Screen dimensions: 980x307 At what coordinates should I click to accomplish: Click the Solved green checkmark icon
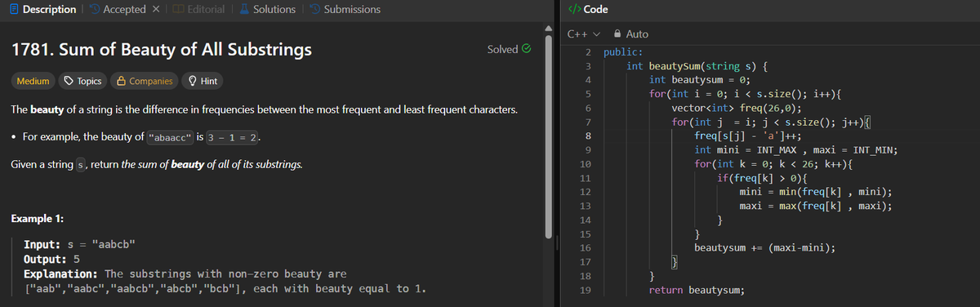(x=528, y=49)
